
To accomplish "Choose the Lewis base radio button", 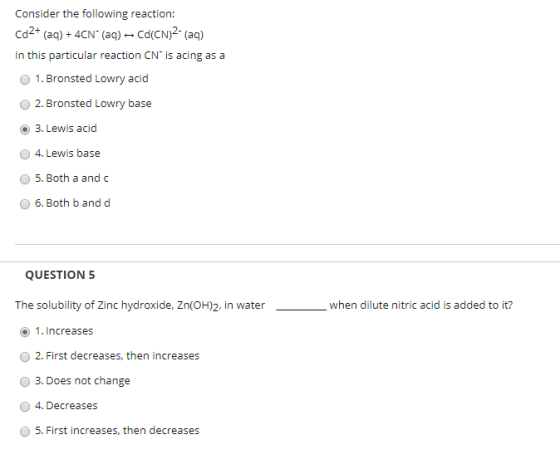I will pyautogui.click(x=25, y=154).
